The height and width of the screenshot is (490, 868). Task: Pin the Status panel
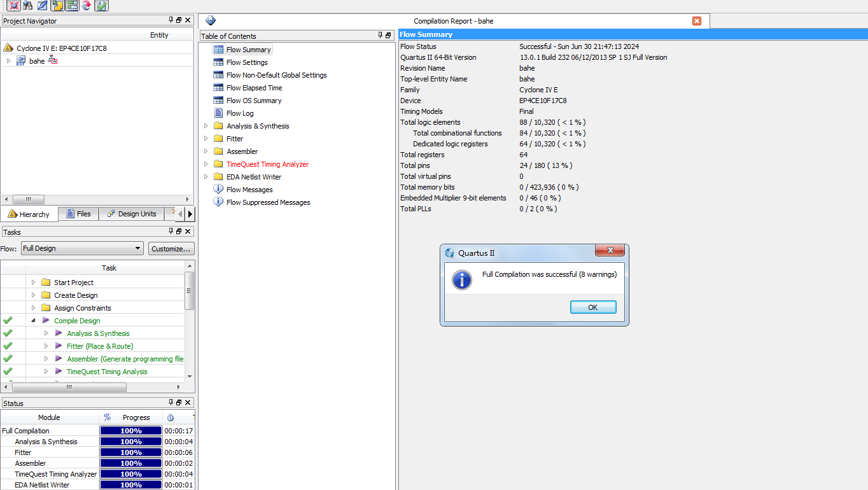point(171,403)
